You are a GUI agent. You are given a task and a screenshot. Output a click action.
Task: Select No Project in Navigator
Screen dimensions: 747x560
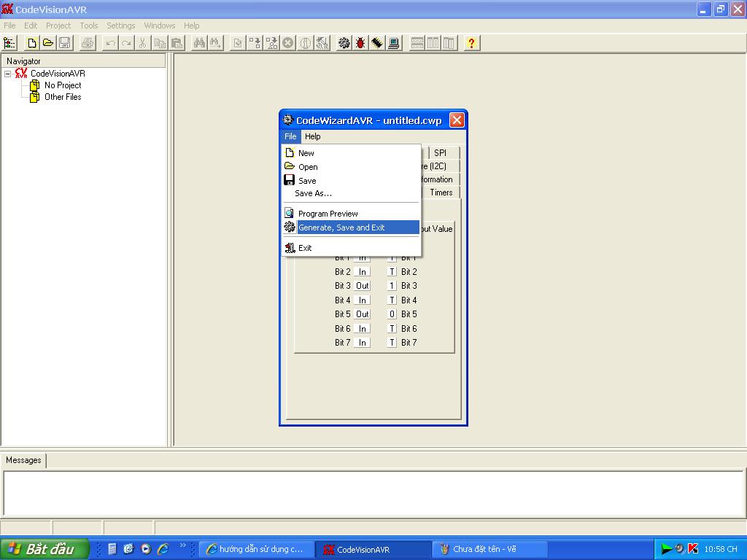63,85
